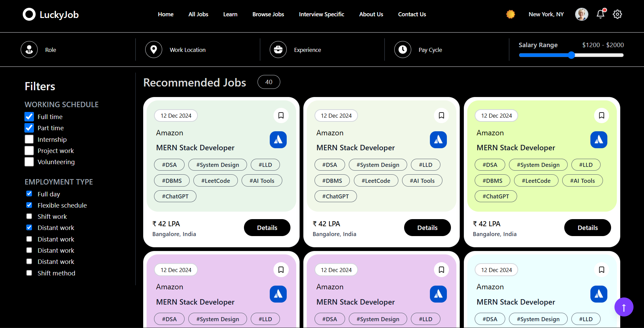Viewport: 644px width, 328px height.
Task: Click the Salary Range slider handle
Action: pos(571,55)
